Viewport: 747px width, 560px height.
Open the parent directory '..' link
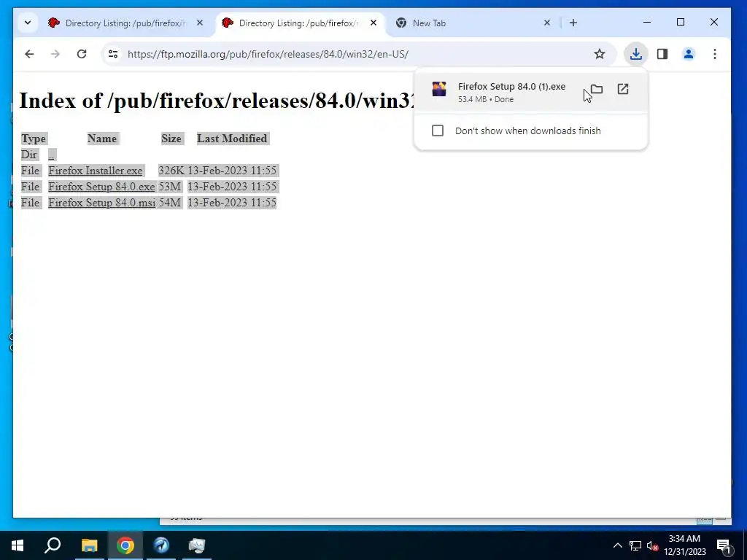pyautogui.click(x=52, y=155)
